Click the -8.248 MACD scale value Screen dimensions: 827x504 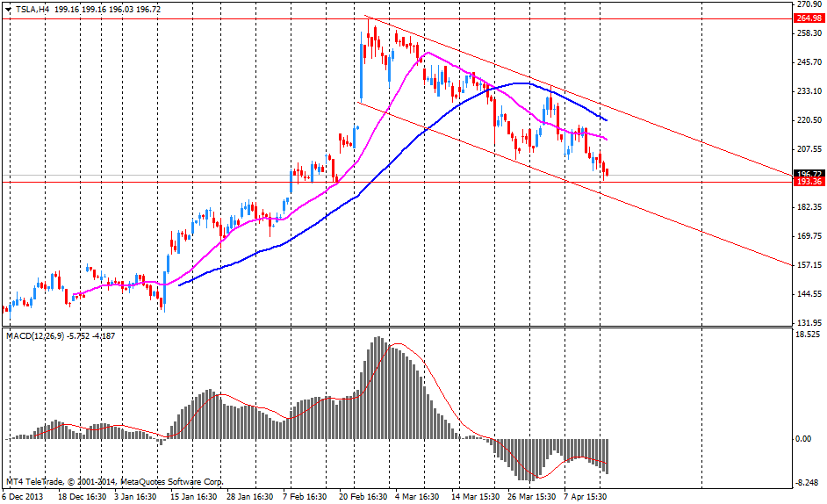[808, 482]
